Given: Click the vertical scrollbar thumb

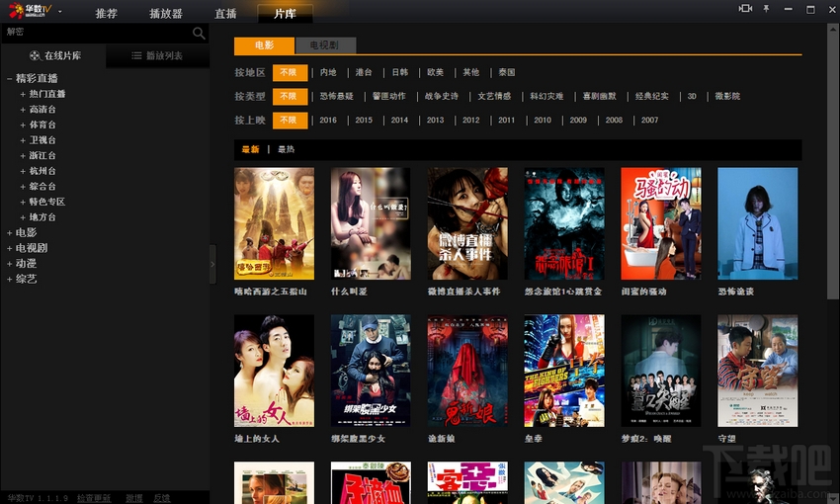Looking at the screenshot, I should [833, 166].
